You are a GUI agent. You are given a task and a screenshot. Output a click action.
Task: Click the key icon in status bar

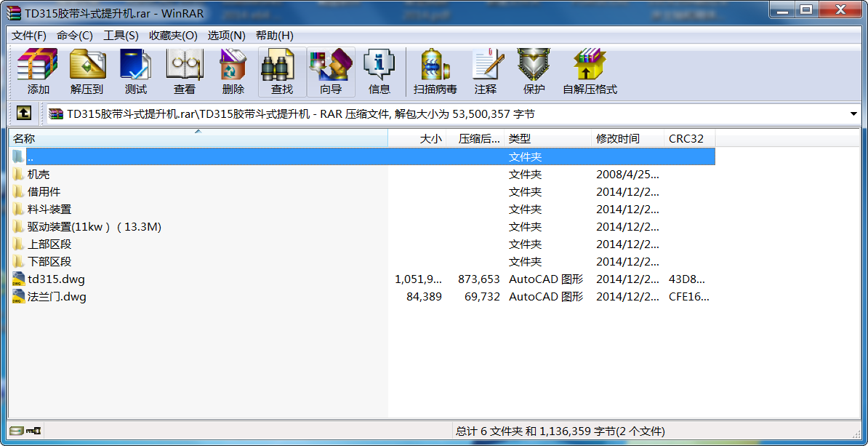(x=33, y=431)
